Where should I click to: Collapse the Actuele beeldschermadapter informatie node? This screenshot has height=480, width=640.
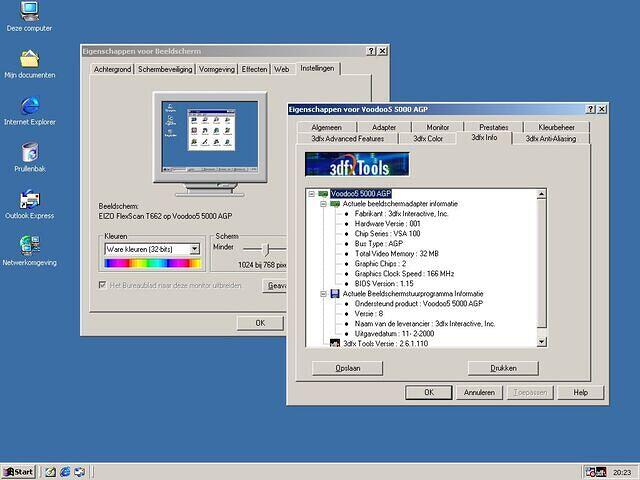coord(323,204)
